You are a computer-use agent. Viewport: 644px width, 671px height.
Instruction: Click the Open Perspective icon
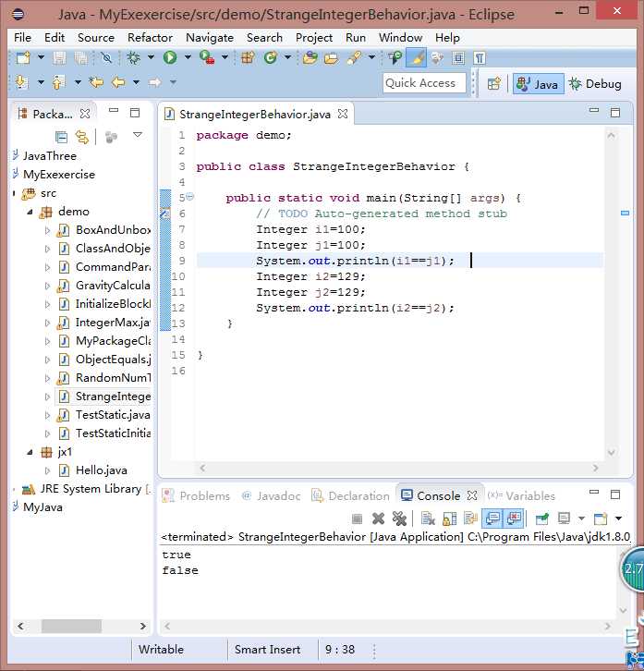(x=493, y=83)
